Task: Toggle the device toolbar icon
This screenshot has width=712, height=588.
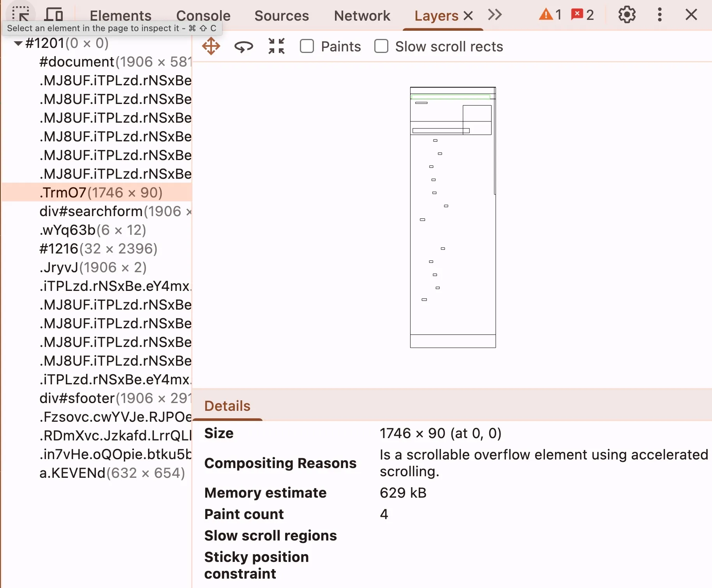Action: click(54, 15)
